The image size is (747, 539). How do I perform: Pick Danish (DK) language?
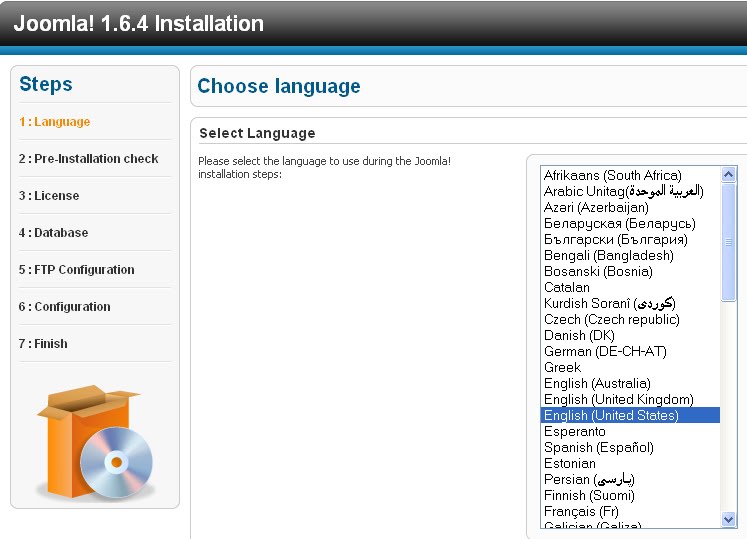630,336
